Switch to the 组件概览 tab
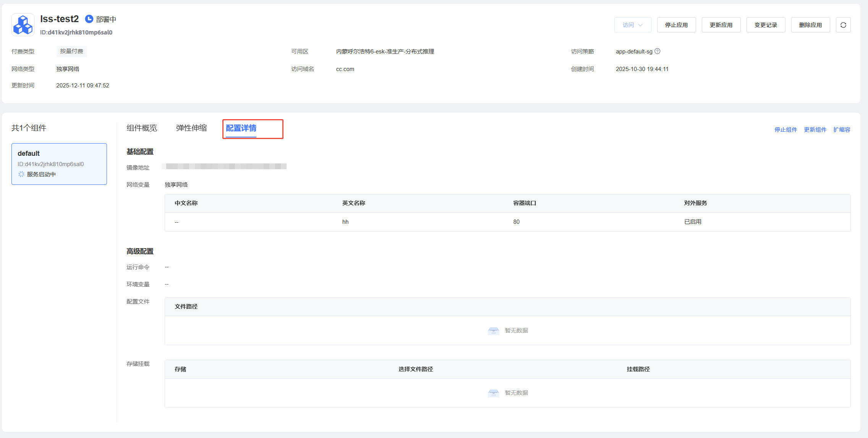Screen dimensions: 868x438 (142, 128)
